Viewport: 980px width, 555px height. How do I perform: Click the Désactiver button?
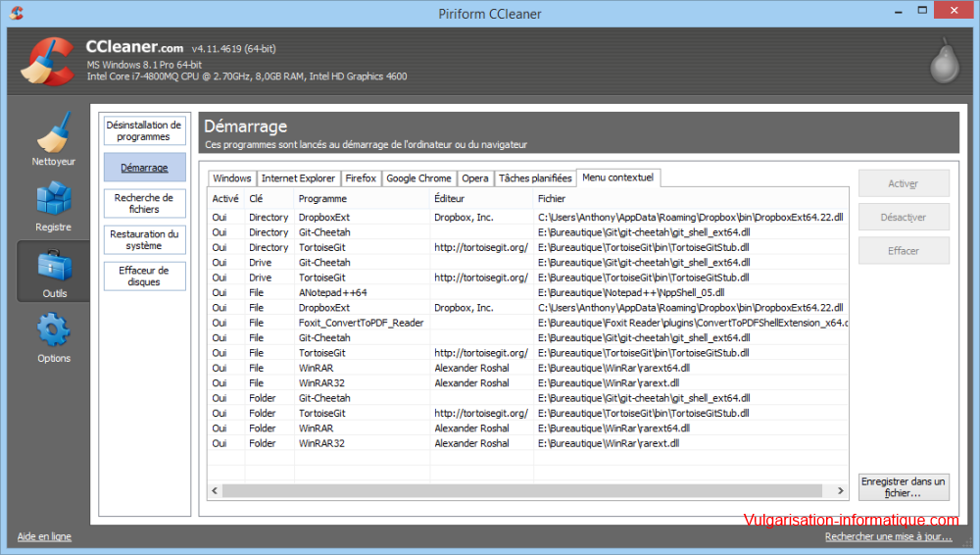[904, 217]
